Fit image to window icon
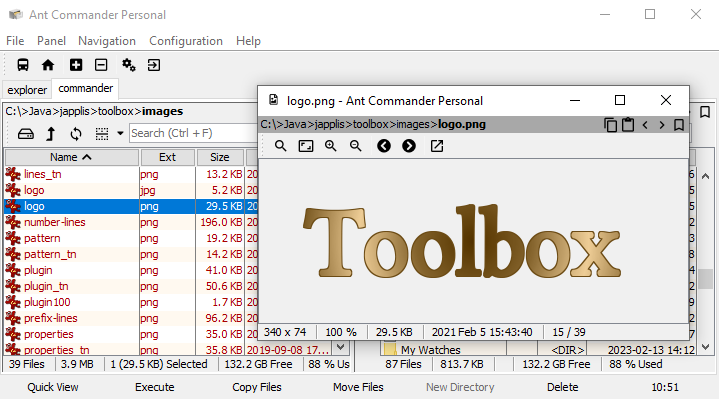The image size is (719, 399). pos(306,146)
